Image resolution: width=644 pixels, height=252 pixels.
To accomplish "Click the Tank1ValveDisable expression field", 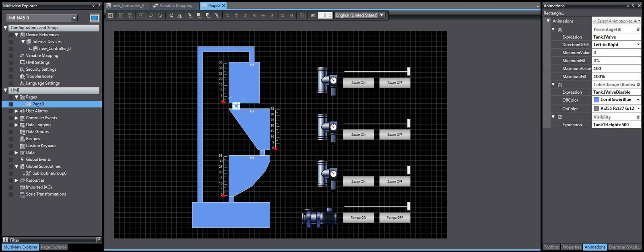I will click(x=616, y=92).
